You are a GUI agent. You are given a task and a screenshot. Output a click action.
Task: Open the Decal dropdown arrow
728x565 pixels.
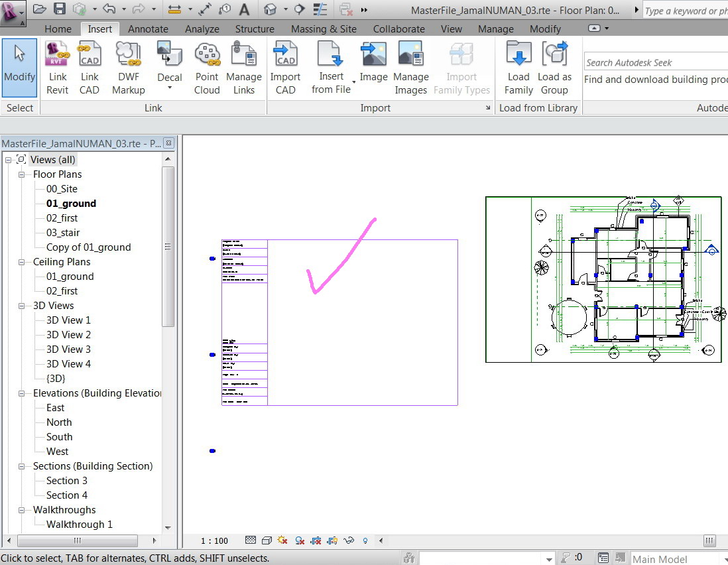(x=170, y=88)
